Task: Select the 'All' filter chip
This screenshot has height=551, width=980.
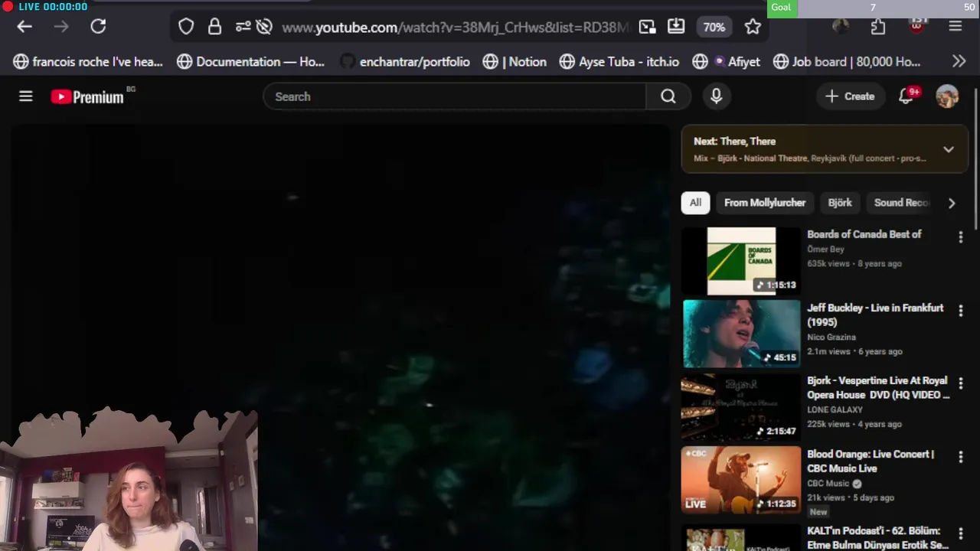Action: (695, 203)
